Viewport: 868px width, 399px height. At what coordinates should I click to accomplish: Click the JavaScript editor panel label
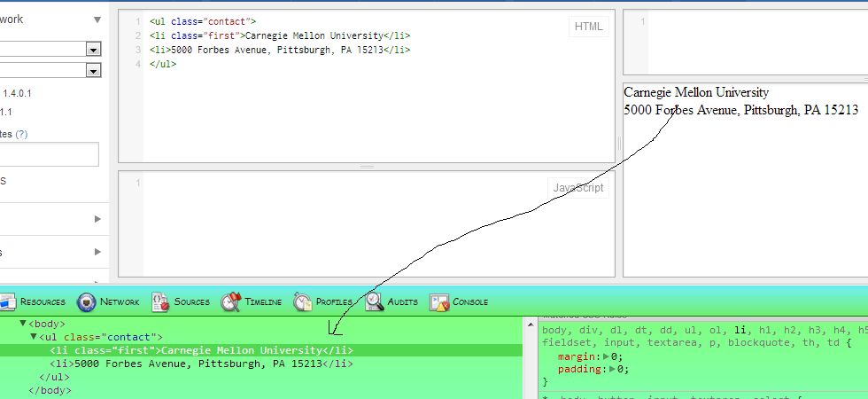click(577, 188)
